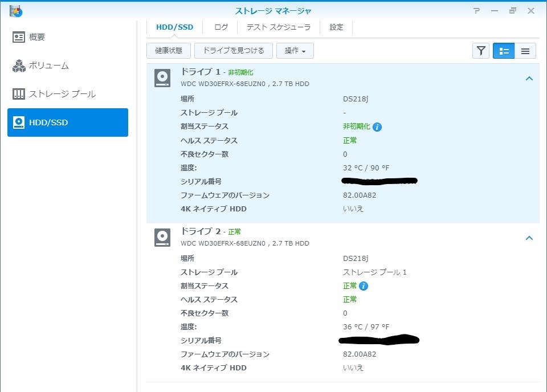
Task: Click the ドライブ 1 hard drive icon
Action: (x=162, y=78)
